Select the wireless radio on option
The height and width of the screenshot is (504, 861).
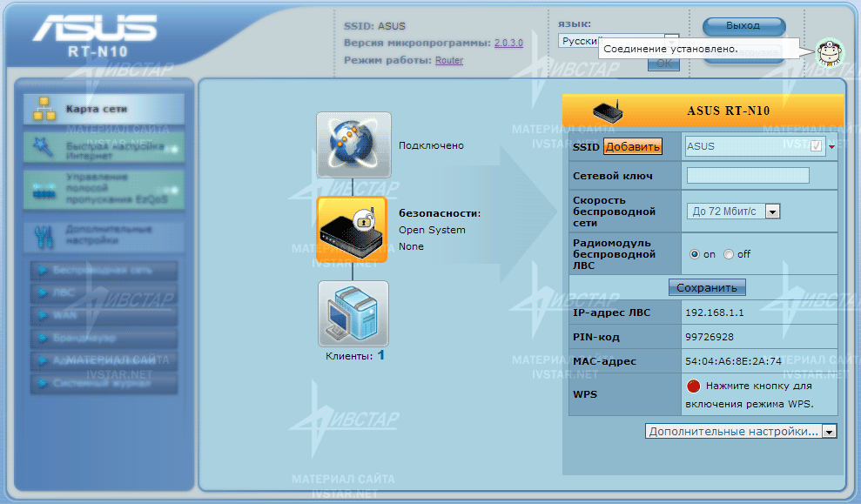coord(695,254)
